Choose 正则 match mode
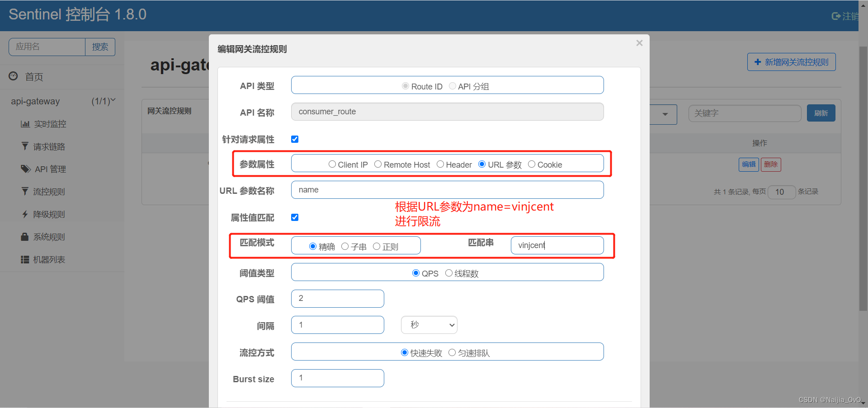 pos(377,246)
